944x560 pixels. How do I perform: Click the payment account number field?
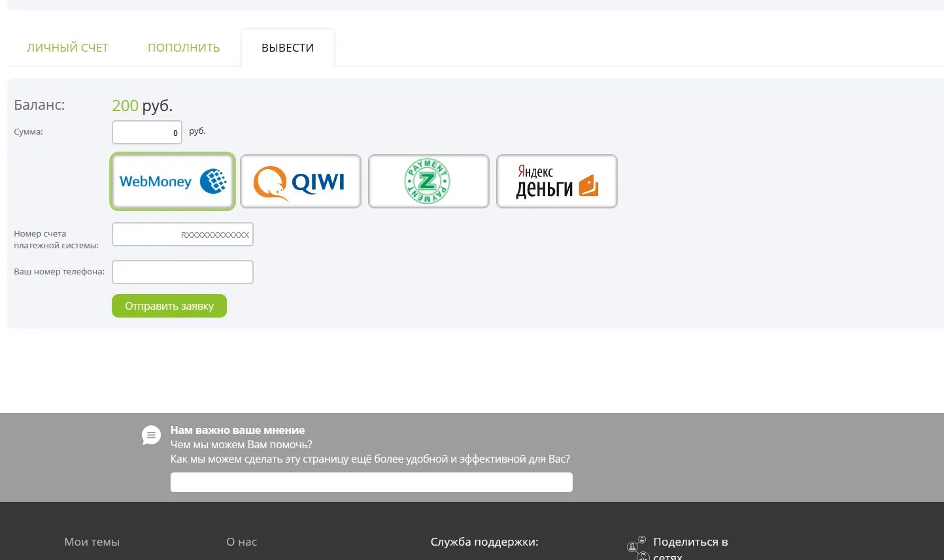point(182,235)
